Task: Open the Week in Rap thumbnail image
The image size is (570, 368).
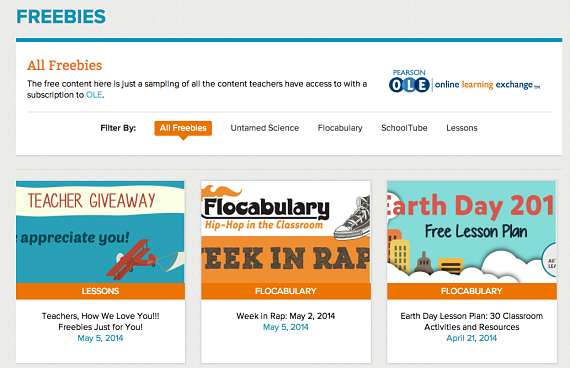Action: click(286, 232)
